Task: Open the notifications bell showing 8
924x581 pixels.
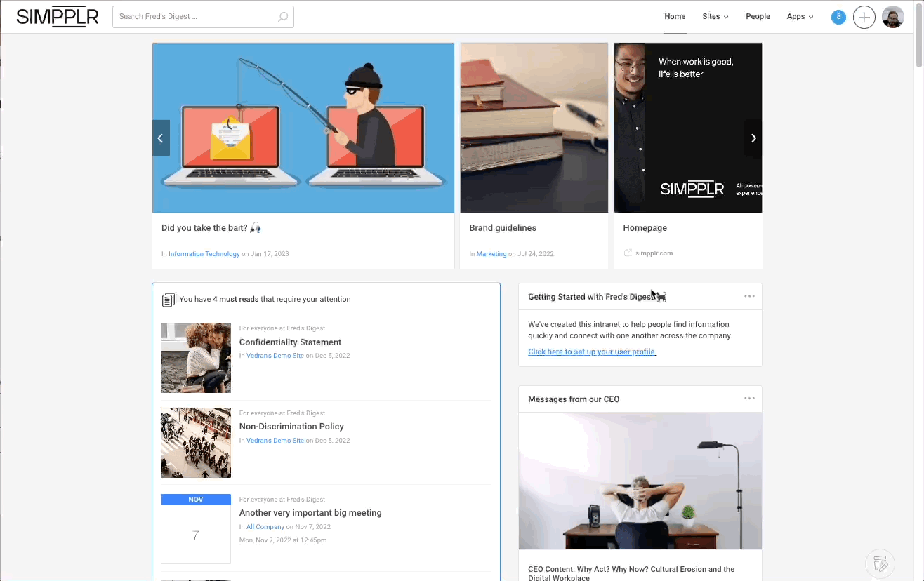Action: pos(838,17)
